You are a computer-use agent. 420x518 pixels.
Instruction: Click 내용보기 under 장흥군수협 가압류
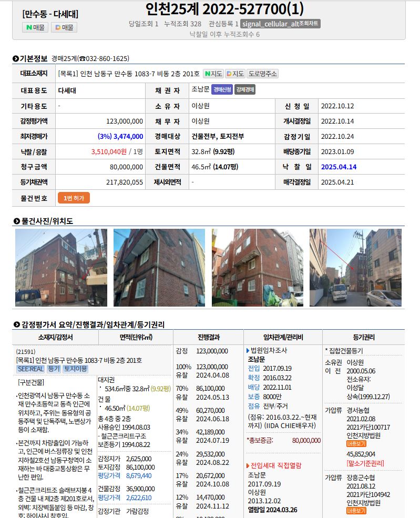(x=356, y=511)
